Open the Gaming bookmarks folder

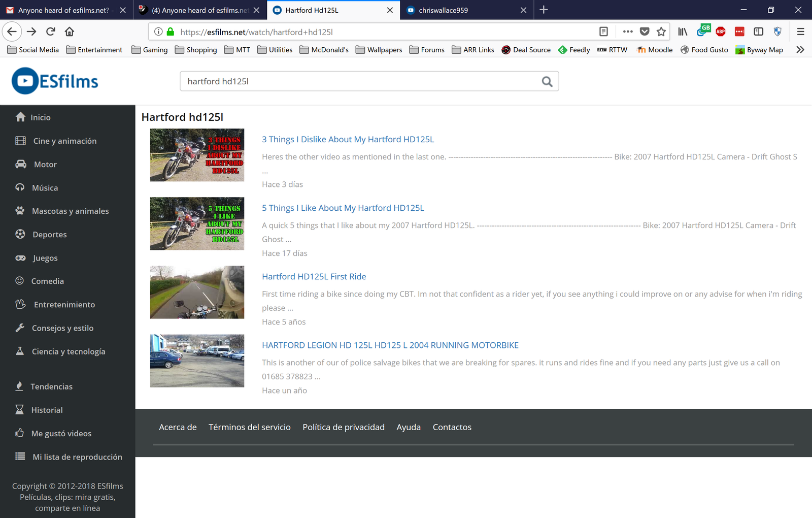tap(150, 49)
